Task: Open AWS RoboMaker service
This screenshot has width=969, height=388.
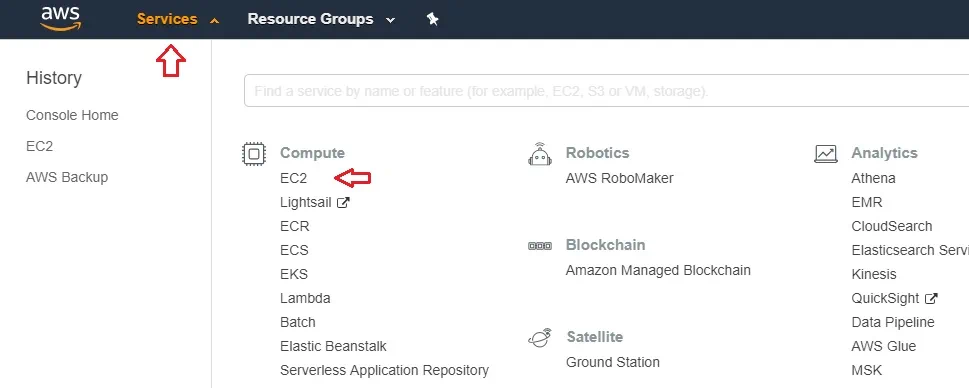Action: point(620,178)
